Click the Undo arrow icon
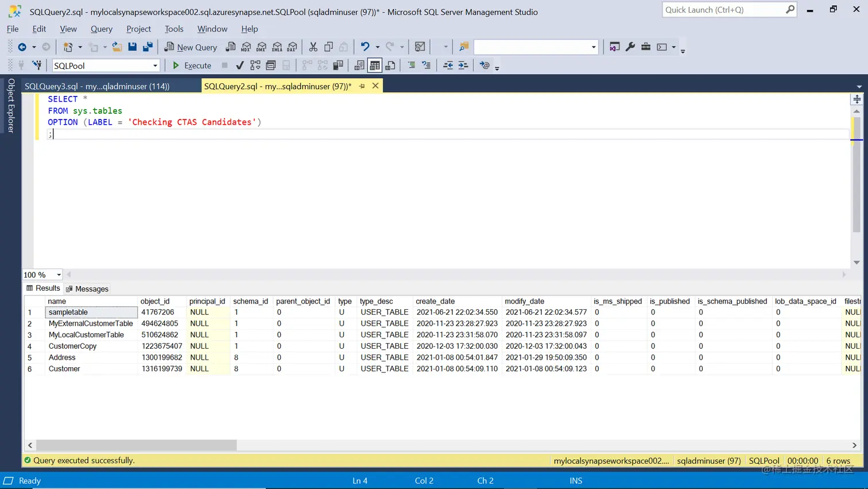The width and height of the screenshot is (868, 489). [365, 47]
